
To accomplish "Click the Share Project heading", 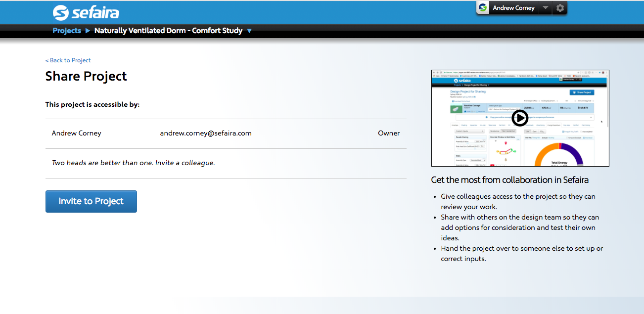I will pyautogui.click(x=86, y=76).
